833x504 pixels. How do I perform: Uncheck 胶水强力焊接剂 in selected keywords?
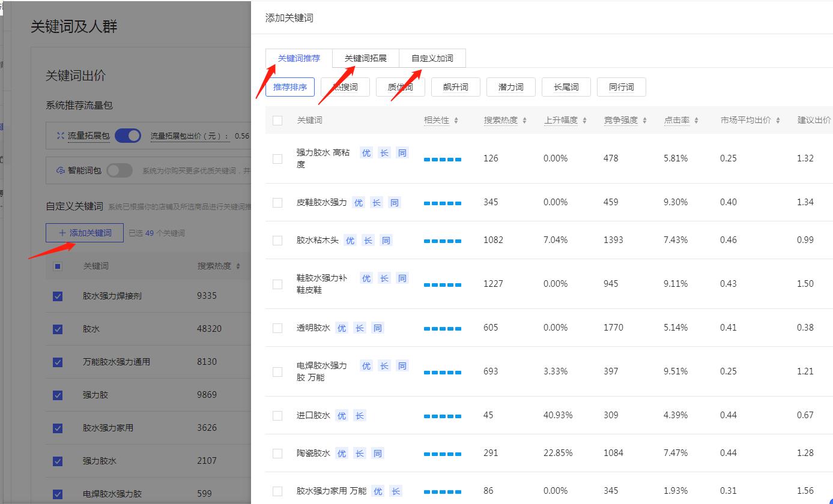coord(58,296)
